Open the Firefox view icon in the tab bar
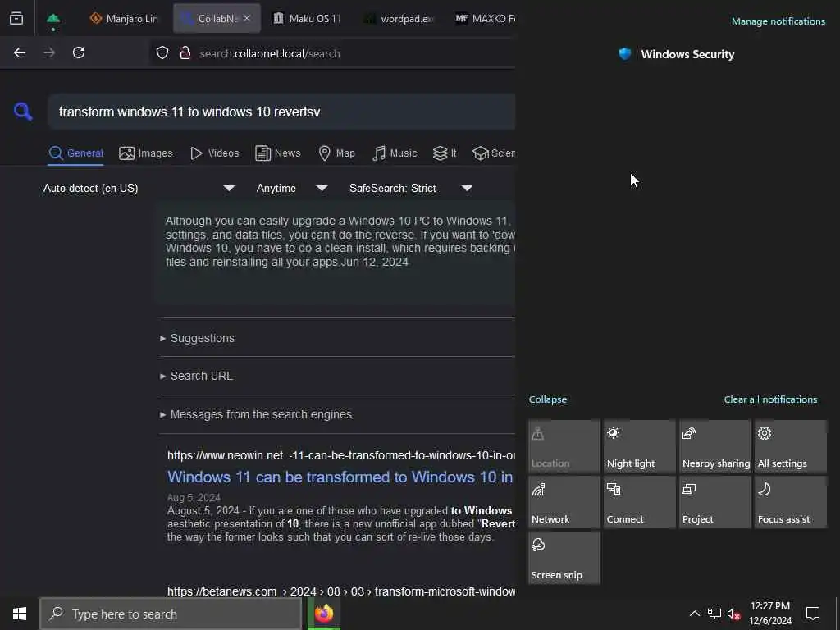The image size is (840, 630). pyautogui.click(x=16, y=18)
